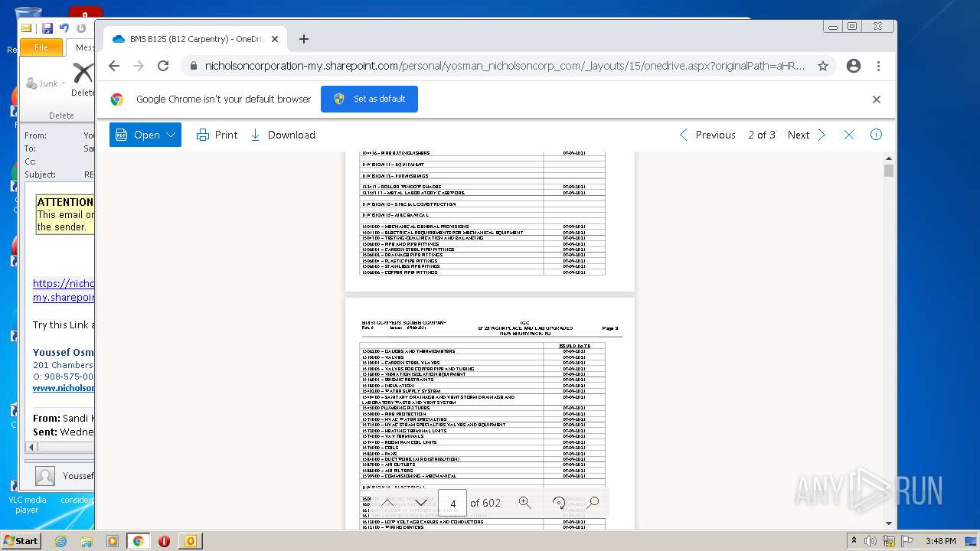Open media player taskbar icon

click(x=113, y=541)
